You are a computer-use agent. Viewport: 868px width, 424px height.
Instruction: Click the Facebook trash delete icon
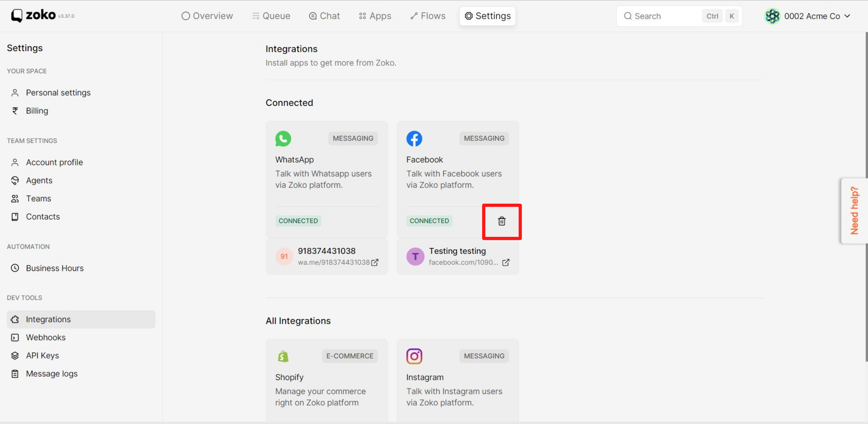tap(501, 221)
